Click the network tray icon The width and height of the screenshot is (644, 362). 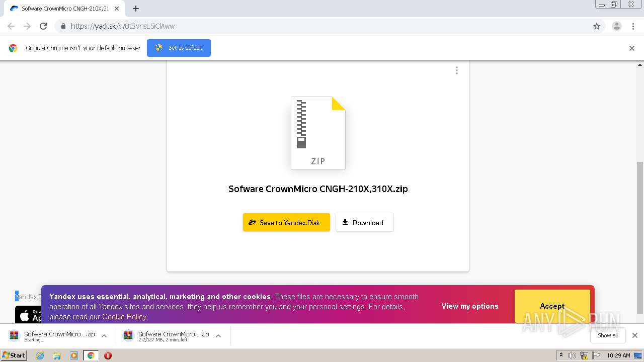point(584,355)
